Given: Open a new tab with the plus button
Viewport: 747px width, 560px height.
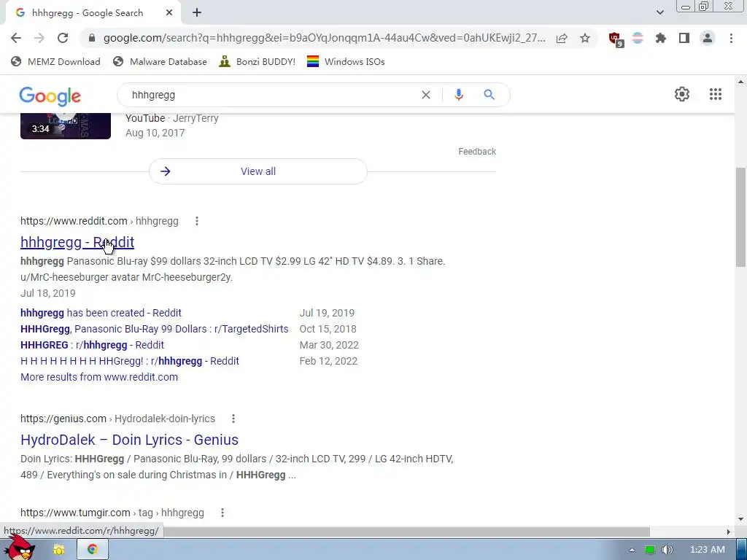Looking at the screenshot, I should (x=197, y=13).
